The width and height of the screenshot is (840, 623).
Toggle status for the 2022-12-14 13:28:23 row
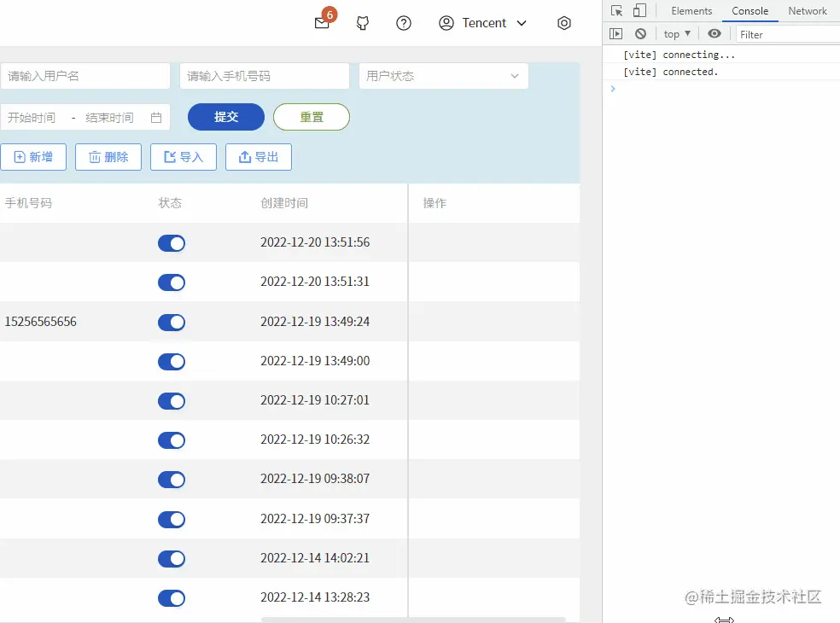172,598
